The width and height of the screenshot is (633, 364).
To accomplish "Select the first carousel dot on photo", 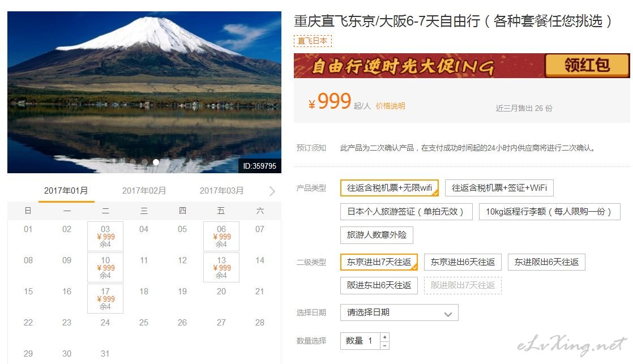I will pos(133,162).
